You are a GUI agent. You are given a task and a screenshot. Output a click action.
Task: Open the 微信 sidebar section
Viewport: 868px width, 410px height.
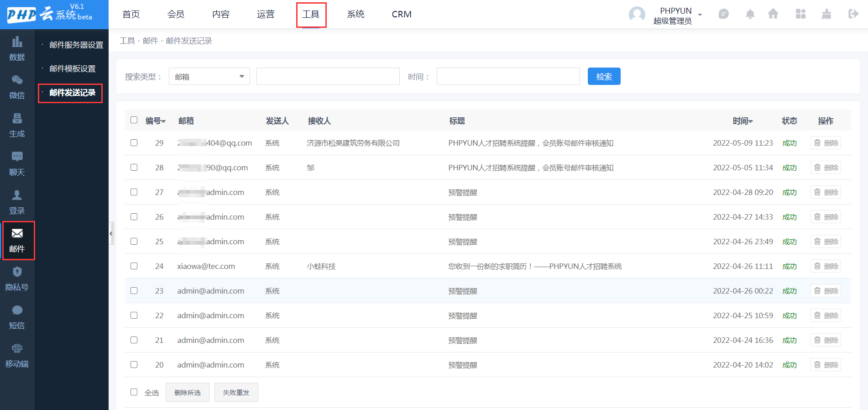[17, 87]
